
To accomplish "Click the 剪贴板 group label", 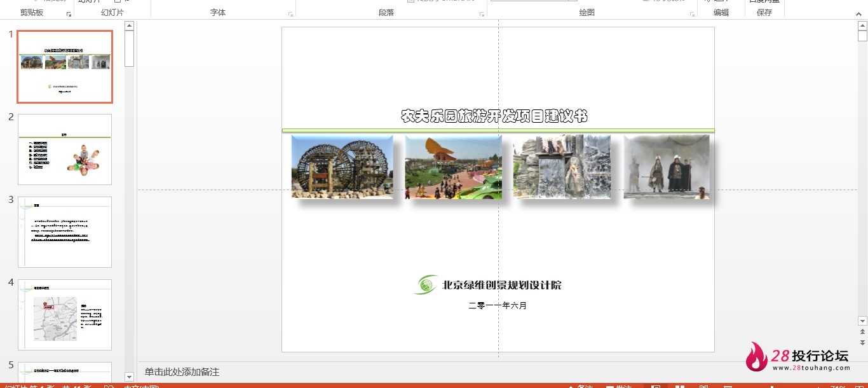I will pyautogui.click(x=32, y=13).
